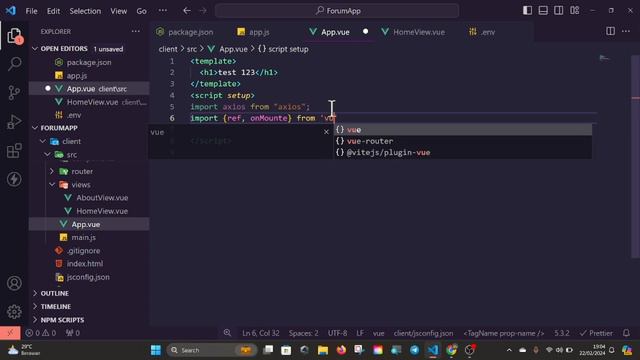Open notifications bell in status bar
Viewport: 640px width, 360px height.
[x=627, y=333]
